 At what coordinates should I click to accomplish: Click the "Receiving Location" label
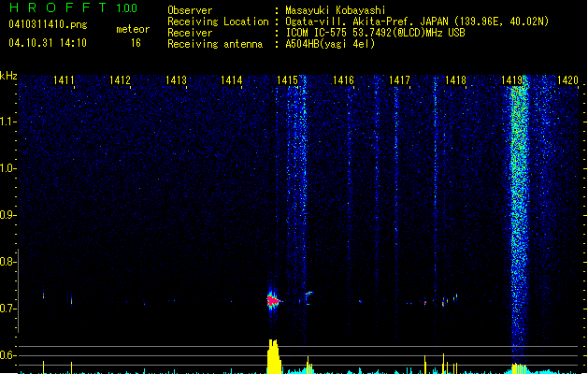point(218,22)
